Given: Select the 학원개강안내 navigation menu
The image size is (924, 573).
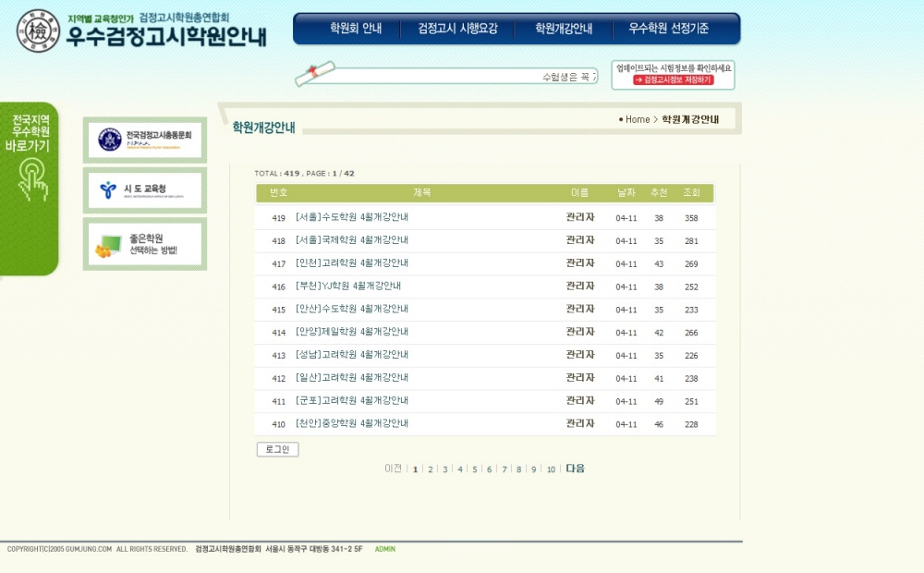Looking at the screenshot, I should point(564,29).
